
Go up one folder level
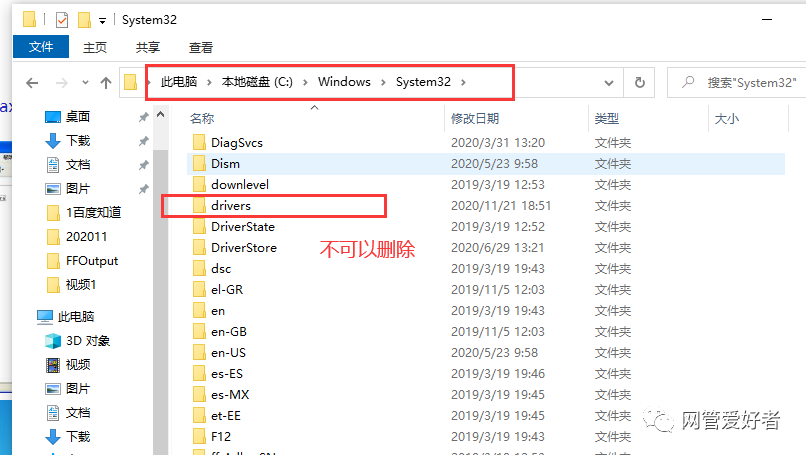point(106,83)
